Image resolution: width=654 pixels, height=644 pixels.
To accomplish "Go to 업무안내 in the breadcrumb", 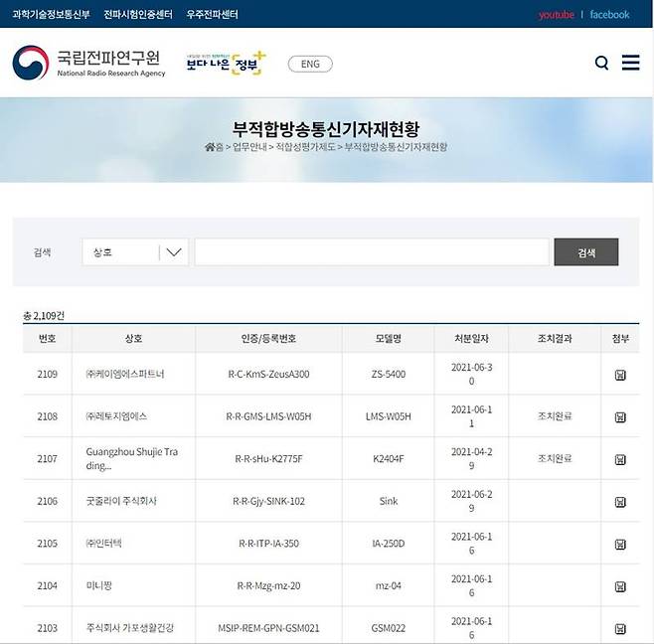I will coord(249,147).
